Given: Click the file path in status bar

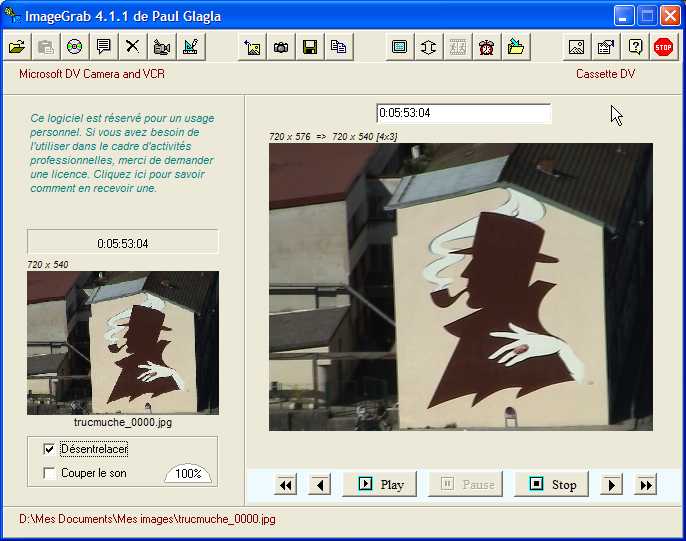Looking at the screenshot, I should tap(147, 519).
